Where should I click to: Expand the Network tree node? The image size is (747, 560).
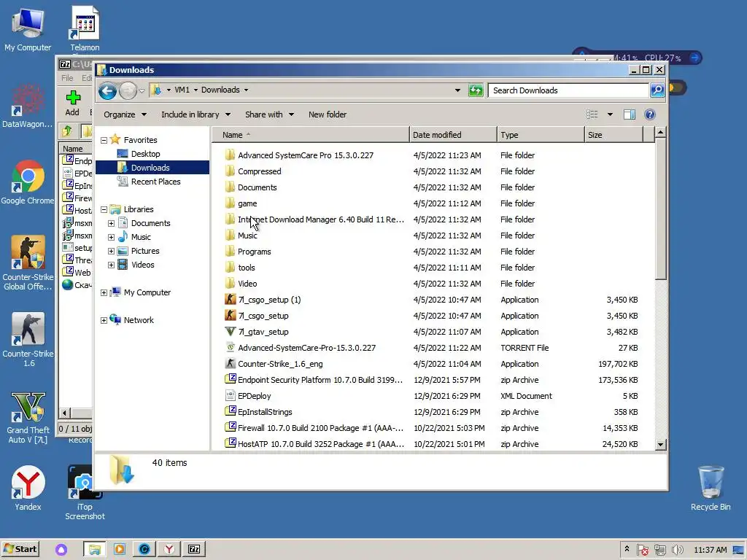click(104, 321)
